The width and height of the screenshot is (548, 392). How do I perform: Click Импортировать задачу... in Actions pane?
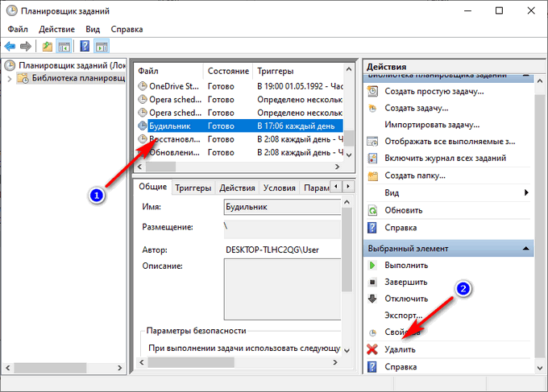click(x=428, y=125)
